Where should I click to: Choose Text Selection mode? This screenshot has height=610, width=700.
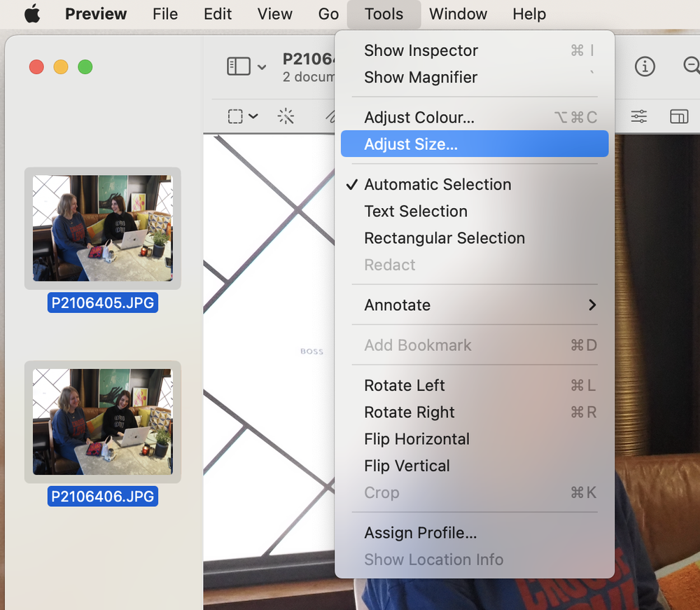[475, 212]
